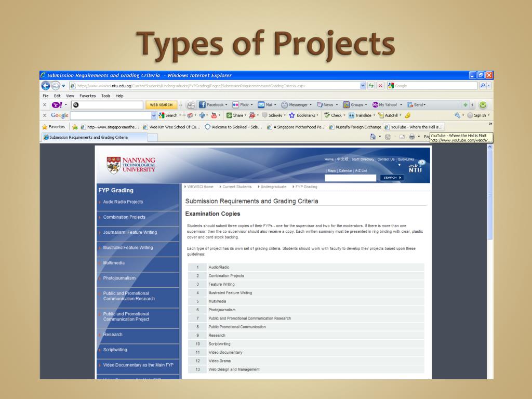Image resolution: width=532 pixels, height=399 pixels.
Task: Open Messenger in the Yahoo toolbar
Action: 296,105
